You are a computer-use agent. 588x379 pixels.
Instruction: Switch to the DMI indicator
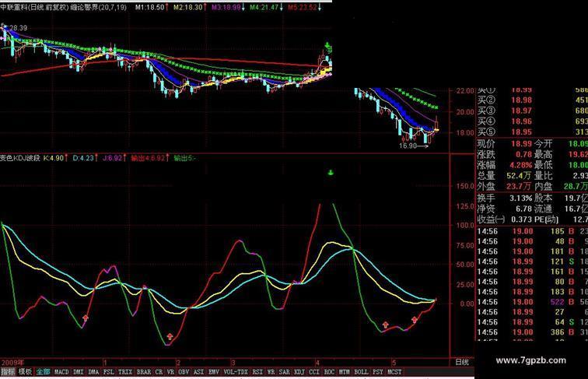pyautogui.click(x=79, y=372)
